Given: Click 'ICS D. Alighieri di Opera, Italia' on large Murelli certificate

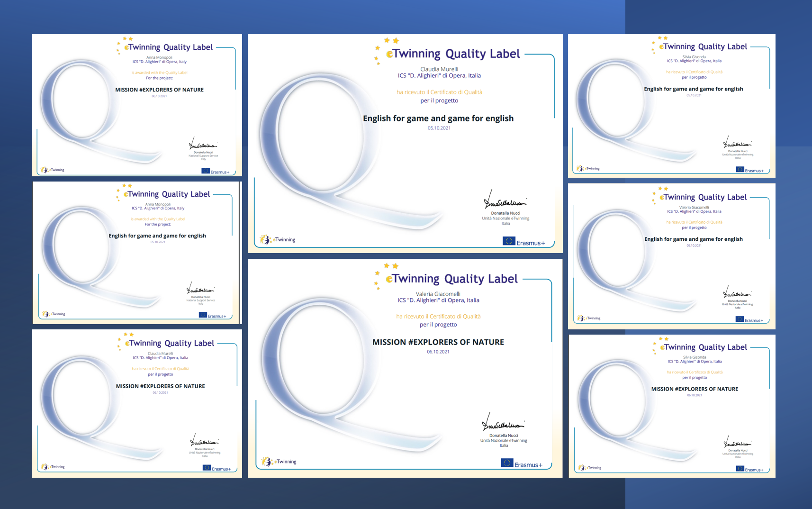Looking at the screenshot, I should click(x=439, y=76).
